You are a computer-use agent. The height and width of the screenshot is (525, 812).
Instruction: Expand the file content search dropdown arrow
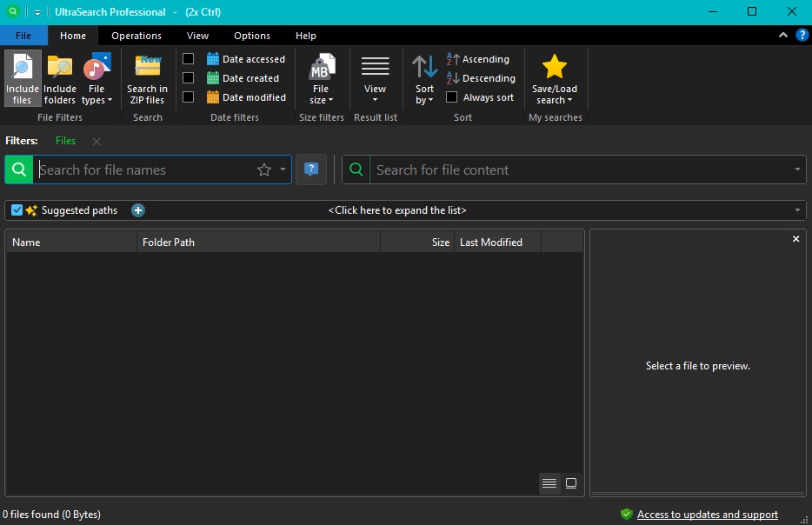click(797, 170)
